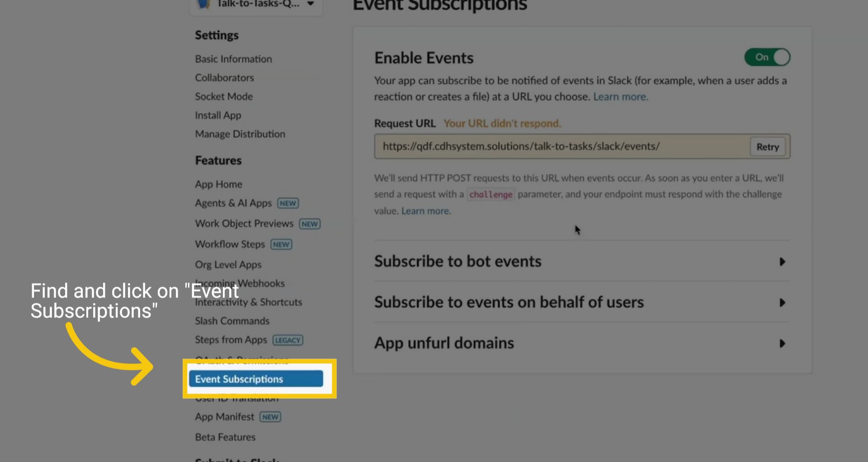This screenshot has width=868, height=462.
Task: Click the Request URL input field
Action: click(x=561, y=146)
